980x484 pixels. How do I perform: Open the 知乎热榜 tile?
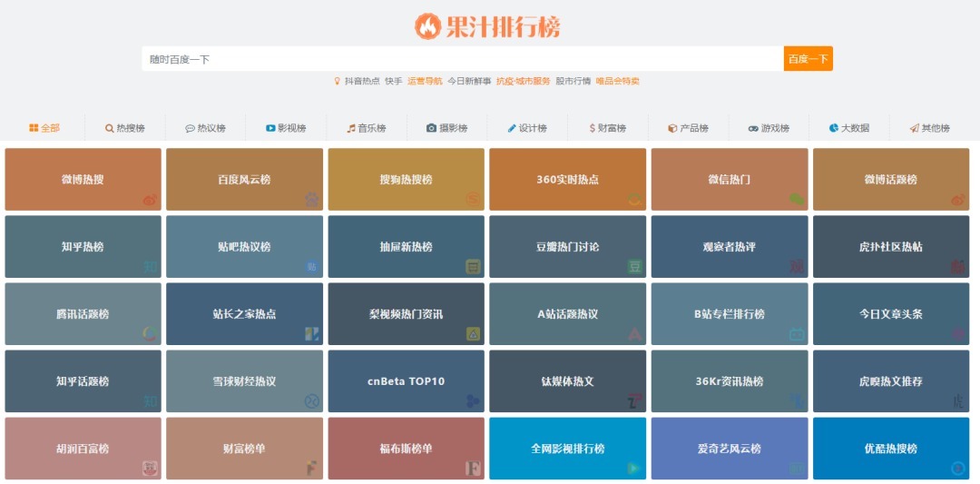(83, 247)
